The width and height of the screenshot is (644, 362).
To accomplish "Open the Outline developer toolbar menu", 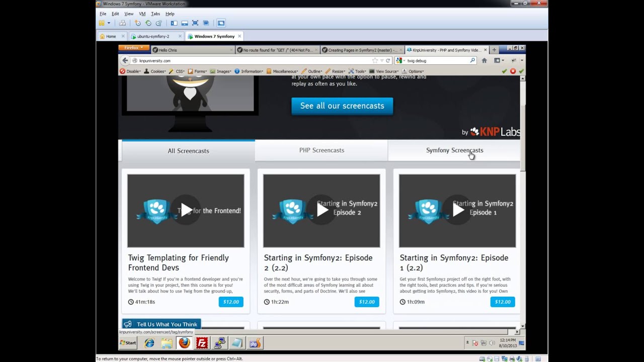I will (312, 71).
